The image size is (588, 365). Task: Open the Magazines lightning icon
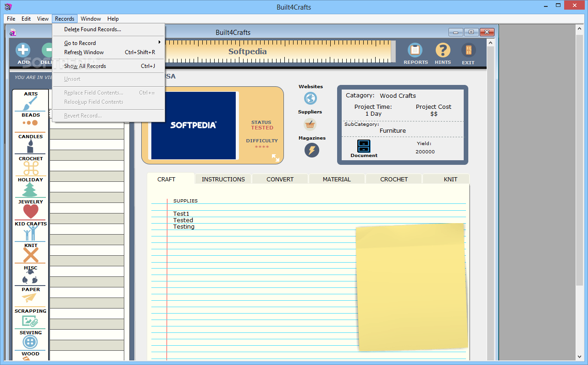coord(312,150)
